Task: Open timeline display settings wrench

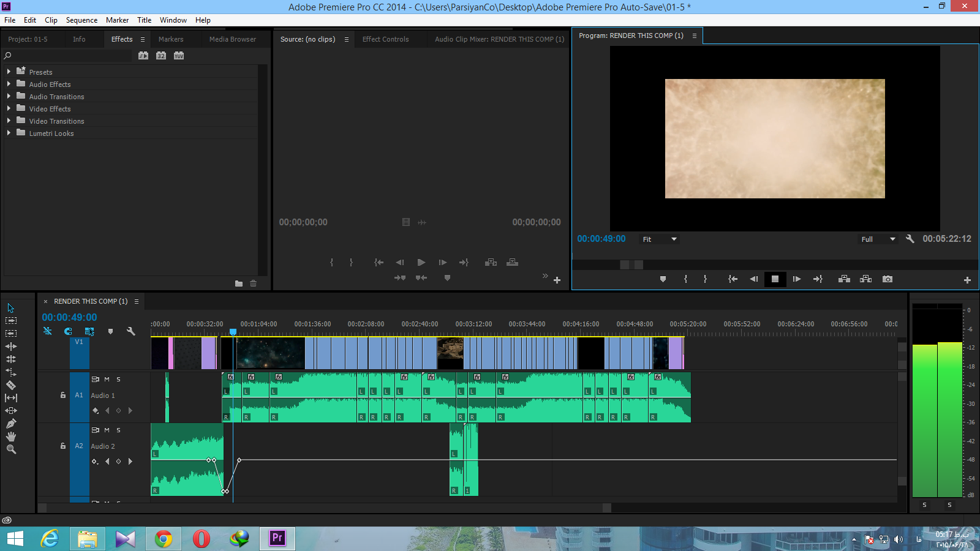Action: (130, 331)
